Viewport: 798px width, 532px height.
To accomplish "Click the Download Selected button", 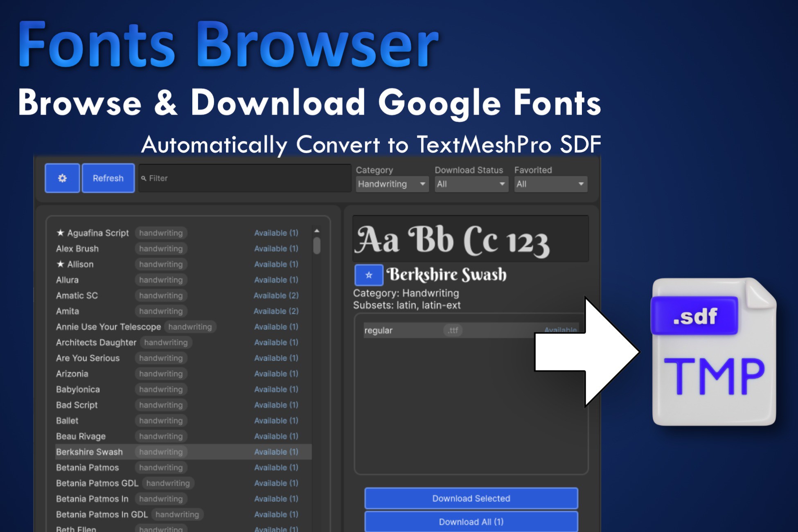I will [471, 498].
